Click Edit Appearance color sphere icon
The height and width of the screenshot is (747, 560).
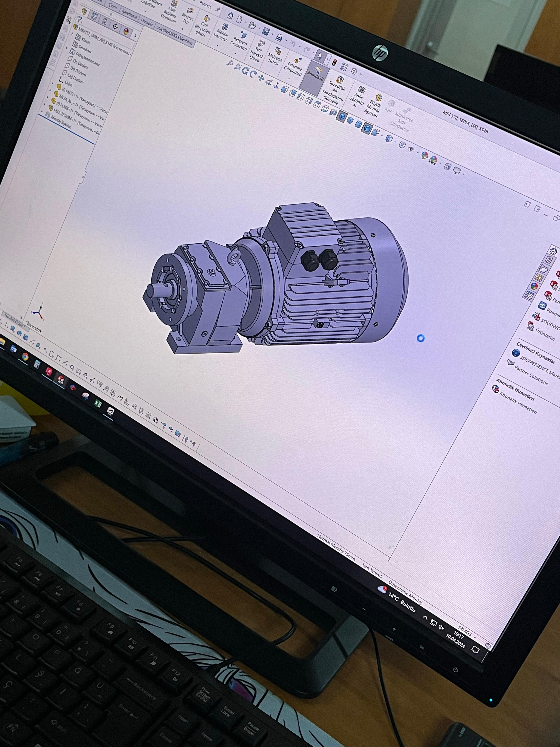(425, 155)
